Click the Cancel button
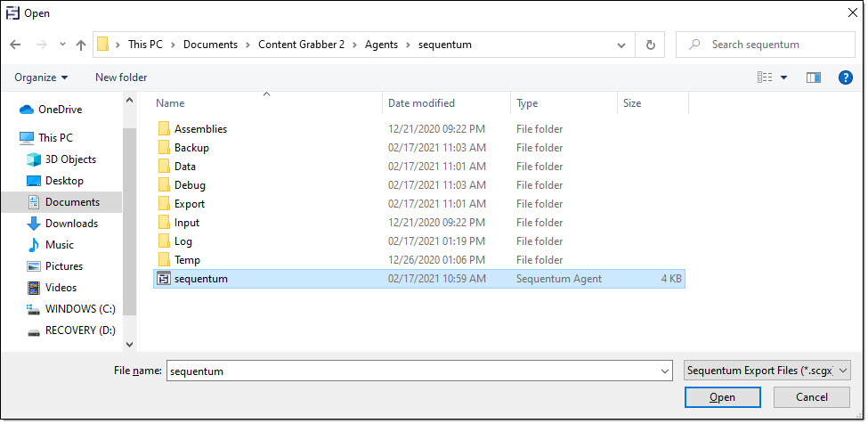868x424 pixels. 811,397
